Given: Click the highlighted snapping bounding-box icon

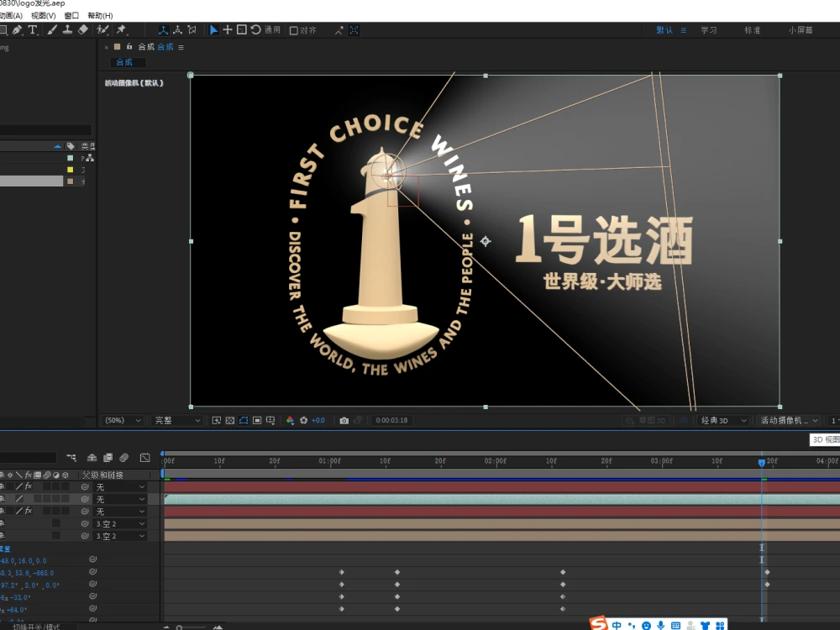Looking at the screenshot, I should 354,30.
